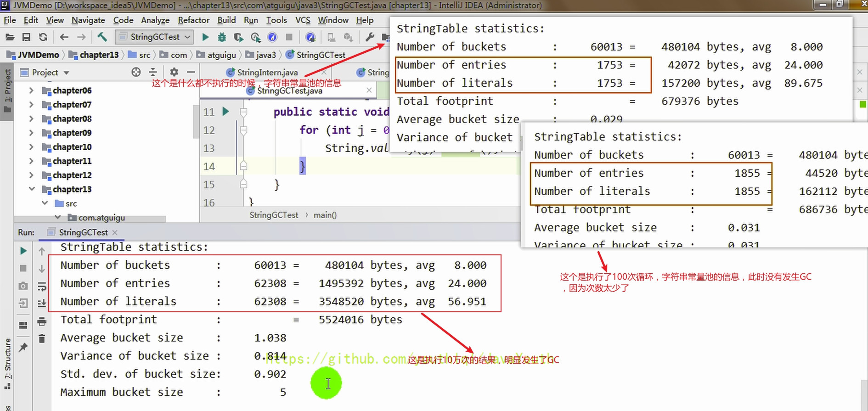Click main() in editor breadcrumb bar
The width and height of the screenshot is (868, 411).
325,215
